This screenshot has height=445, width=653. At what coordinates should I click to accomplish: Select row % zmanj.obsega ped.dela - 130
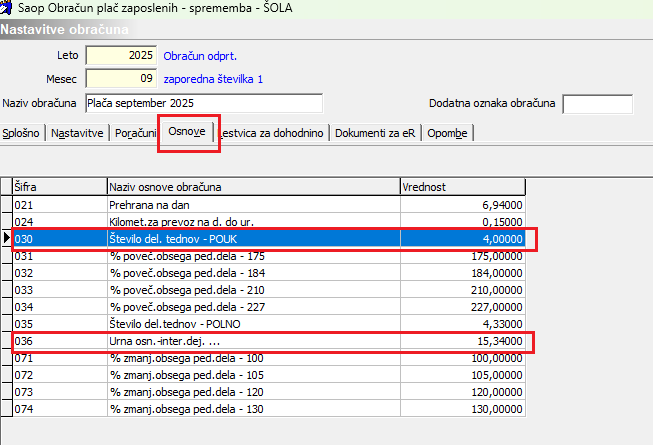click(269, 409)
